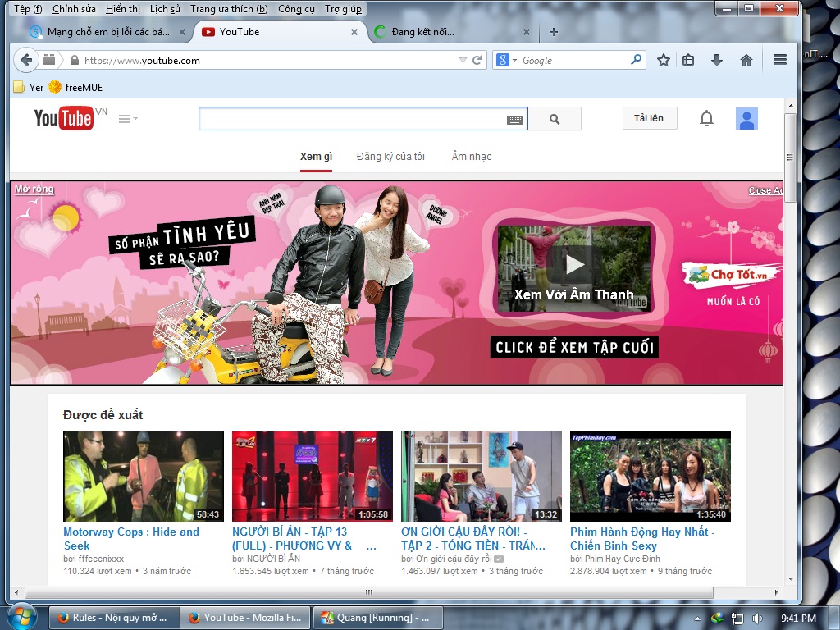Click the Mở rộng link on the ad
840x630 pixels.
(34, 189)
